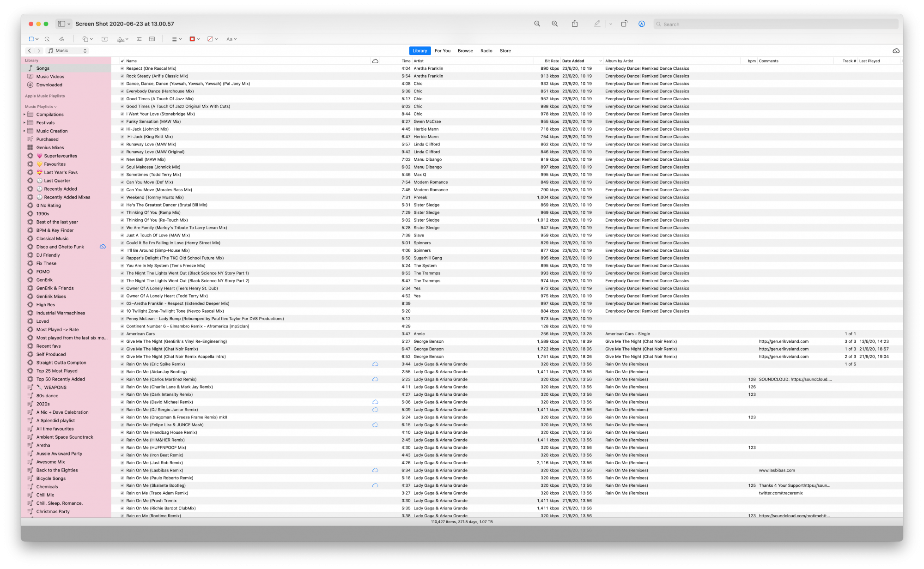Viewport: 924px width, 569px height.
Task: Open the Adjust Color sliders tool
Action: pyautogui.click(x=139, y=39)
